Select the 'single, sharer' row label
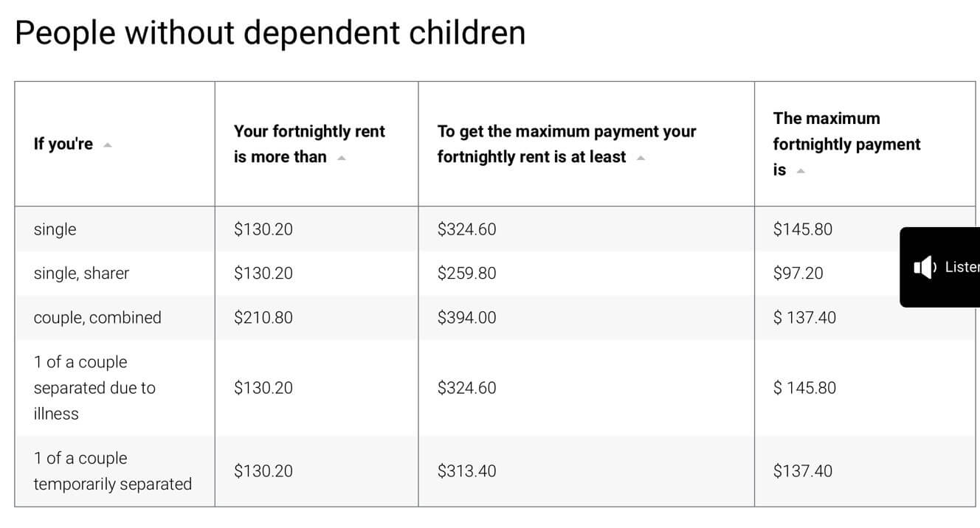Image resolution: width=980 pixels, height=528 pixels. pyautogui.click(x=81, y=274)
